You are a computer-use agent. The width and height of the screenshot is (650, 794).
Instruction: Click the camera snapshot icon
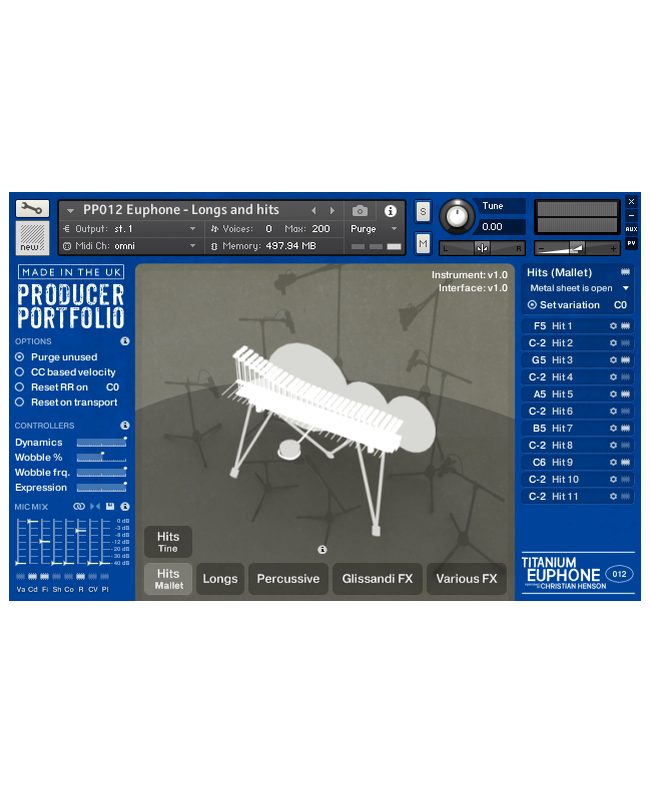[360, 211]
